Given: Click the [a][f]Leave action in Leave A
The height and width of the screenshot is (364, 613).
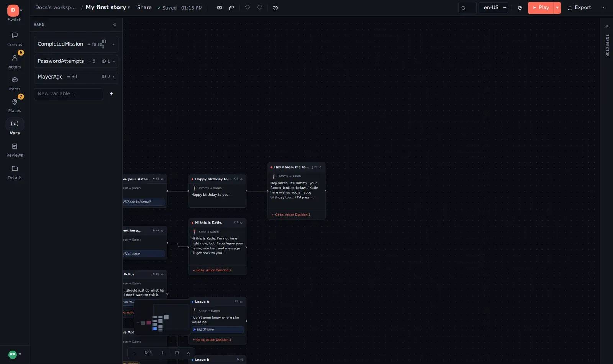Looking at the screenshot, I should tap(217, 330).
